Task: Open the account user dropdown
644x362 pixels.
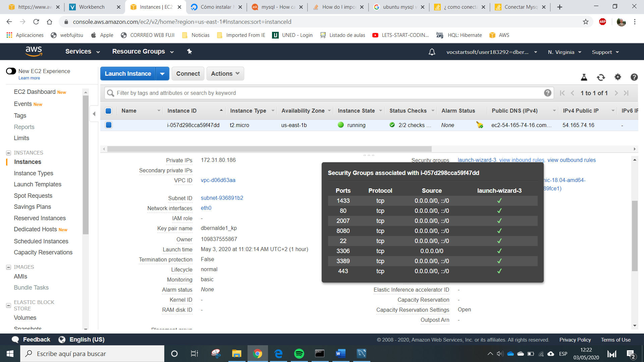Action: 491,52
